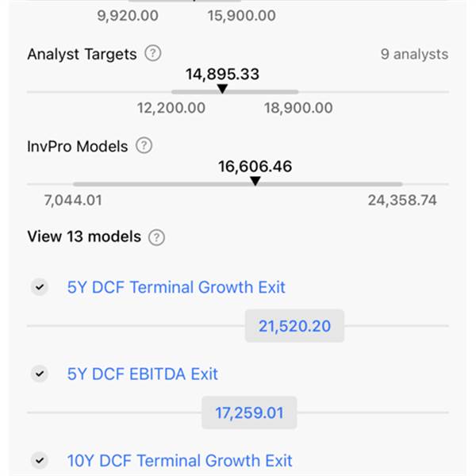Open 5Y DCF EBITDA Exit model
Image resolution: width=476 pixels, height=476 pixels.
pos(143,374)
